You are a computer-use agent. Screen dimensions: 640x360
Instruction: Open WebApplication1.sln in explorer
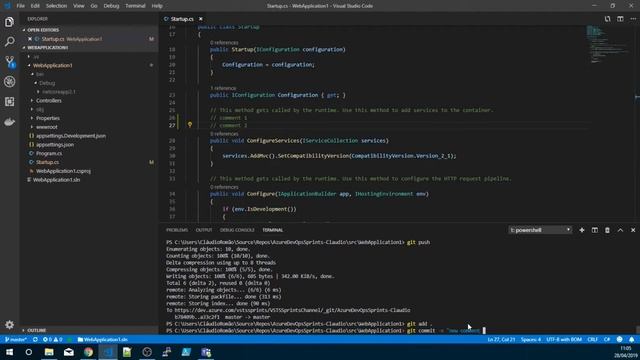click(x=56, y=180)
